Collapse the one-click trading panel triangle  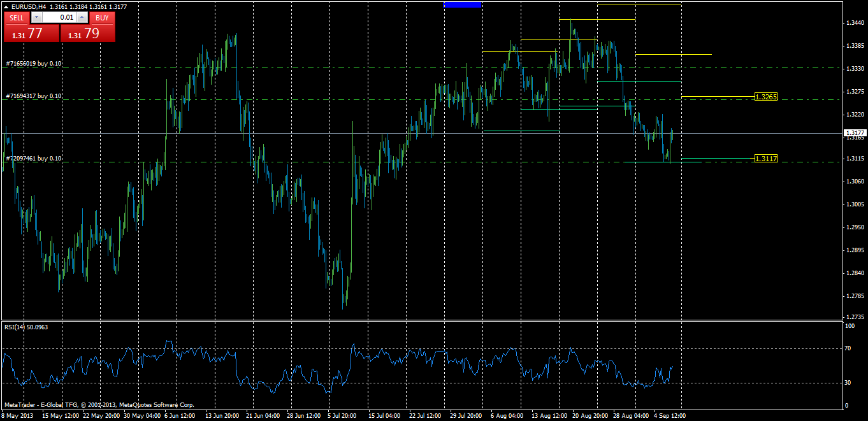click(6, 7)
